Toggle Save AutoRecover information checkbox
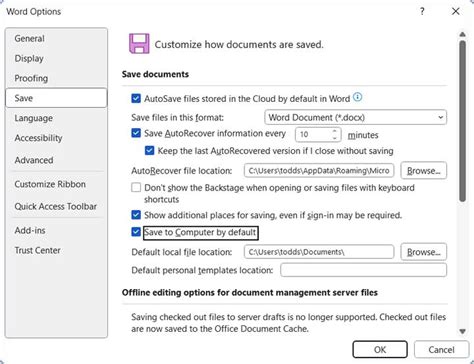 (x=136, y=133)
